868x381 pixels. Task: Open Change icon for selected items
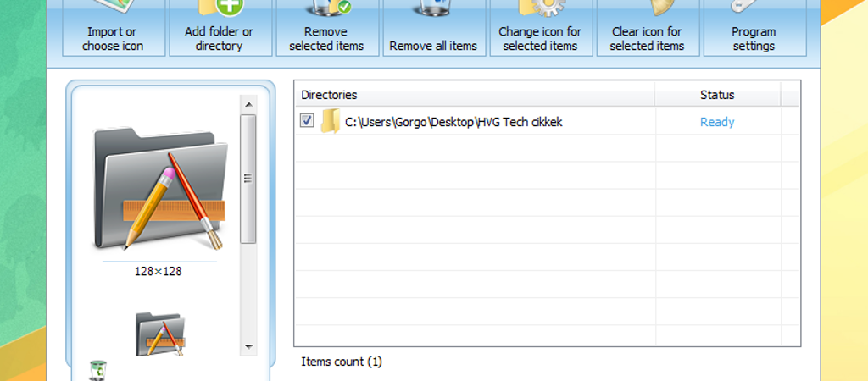541,28
